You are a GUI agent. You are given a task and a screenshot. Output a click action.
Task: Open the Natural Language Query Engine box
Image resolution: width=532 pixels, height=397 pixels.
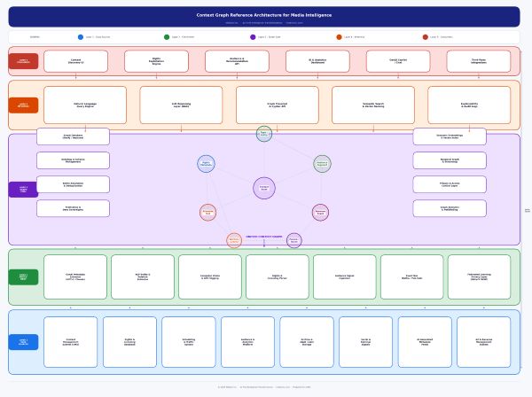click(x=85, y=105)
